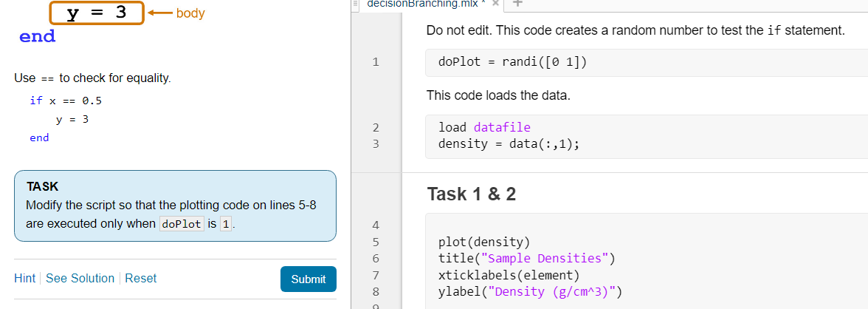Open a new tab with the plus icon
This screenshot has width=868, height=309.
point(518,3)
